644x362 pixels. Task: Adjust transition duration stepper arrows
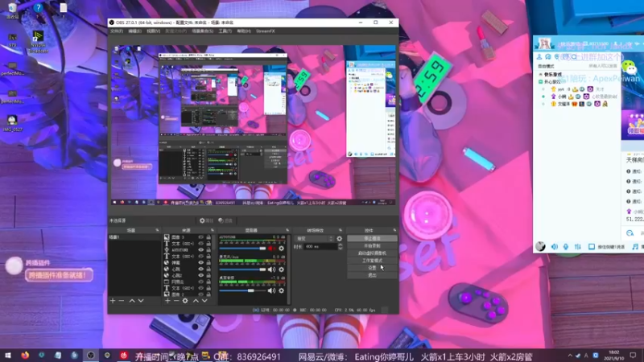click(340, 246)
